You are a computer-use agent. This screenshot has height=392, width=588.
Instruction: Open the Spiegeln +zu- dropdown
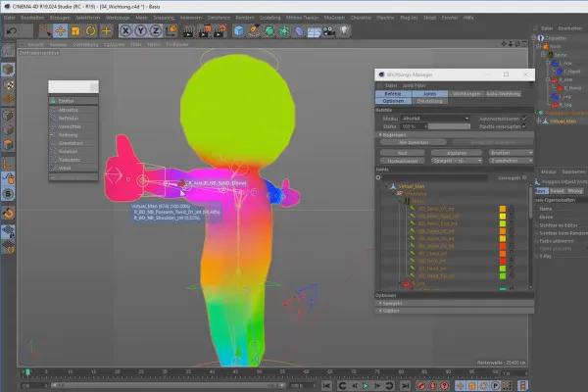[x=457, y=161]
